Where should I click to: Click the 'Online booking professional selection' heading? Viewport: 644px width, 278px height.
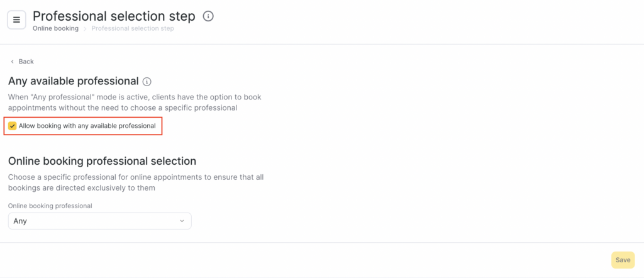coord(102,161)
